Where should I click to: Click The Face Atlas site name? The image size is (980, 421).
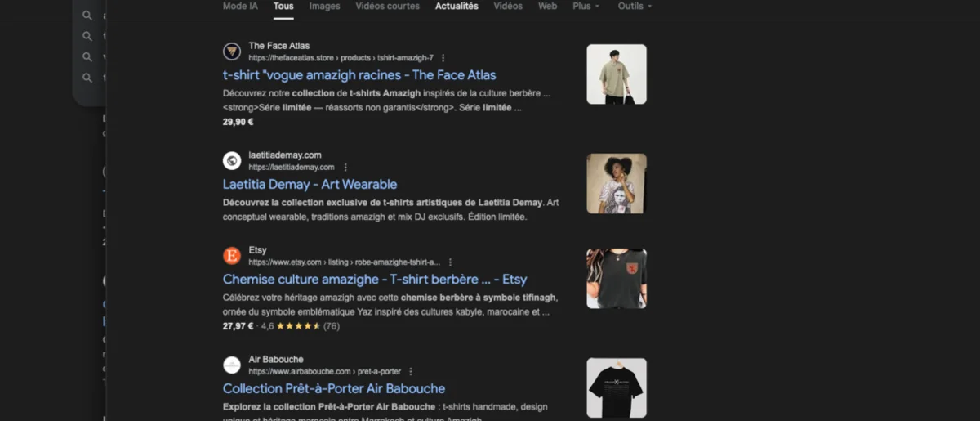279,46
